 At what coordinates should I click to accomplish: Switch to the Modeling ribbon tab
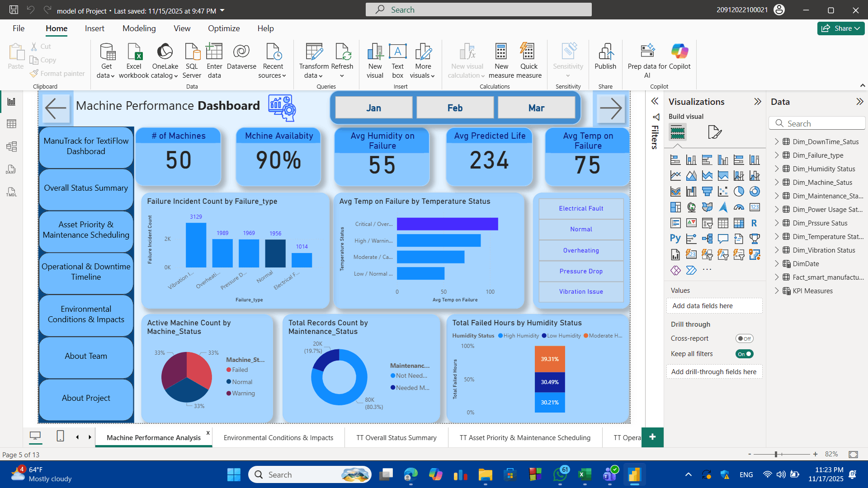139,28
